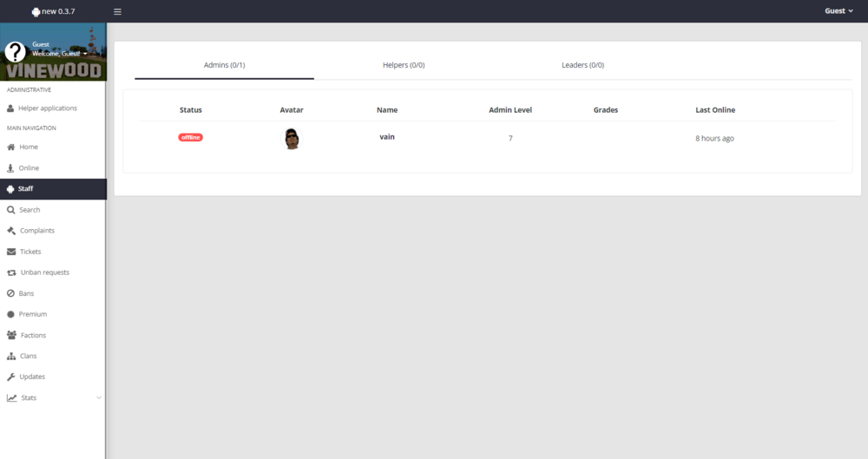Image resolution: width=868 pixels, height=459 pixels.
Task: Open the Updates page
Action: point(32,377)
